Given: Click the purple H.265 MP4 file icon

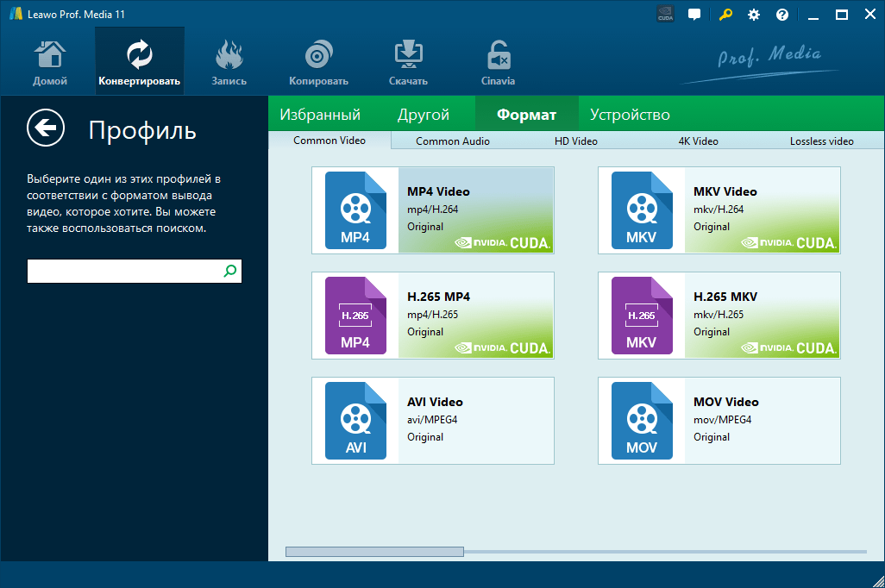Looking at the screenshot, I should (x=355, y=316).
